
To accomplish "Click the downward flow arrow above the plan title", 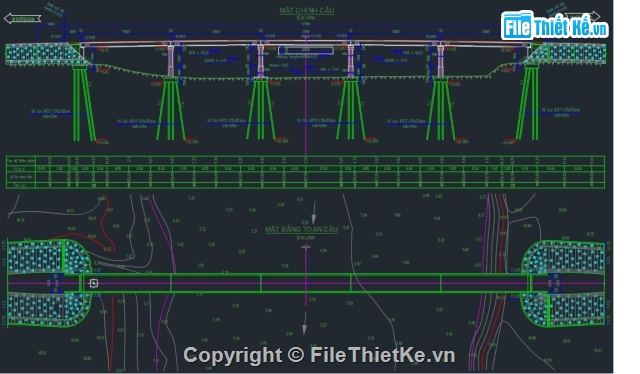I will (314, 212).
